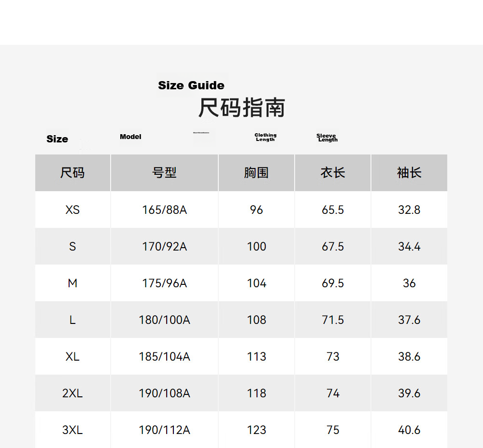Click the "118" chest cell
Viewport: 483px width, 448px height.
pos(256,393)
